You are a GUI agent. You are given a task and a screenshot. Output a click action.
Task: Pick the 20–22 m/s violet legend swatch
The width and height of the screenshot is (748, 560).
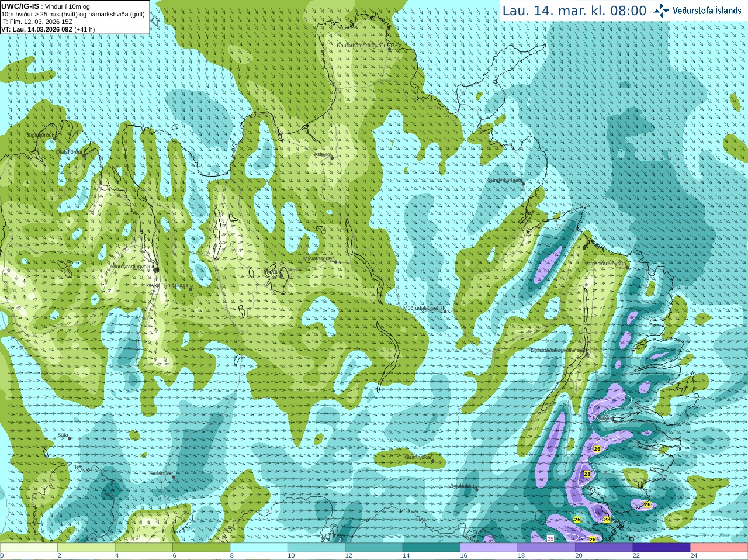pyautogui.click(x=604, y=548)
